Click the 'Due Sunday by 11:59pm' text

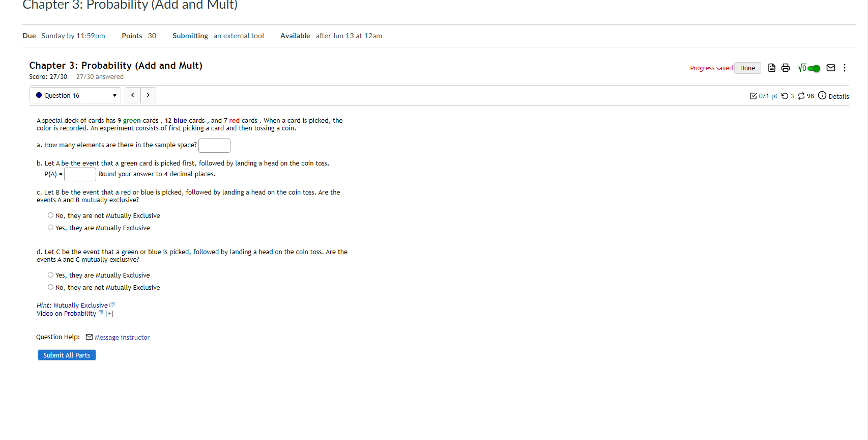pos(64,36)
